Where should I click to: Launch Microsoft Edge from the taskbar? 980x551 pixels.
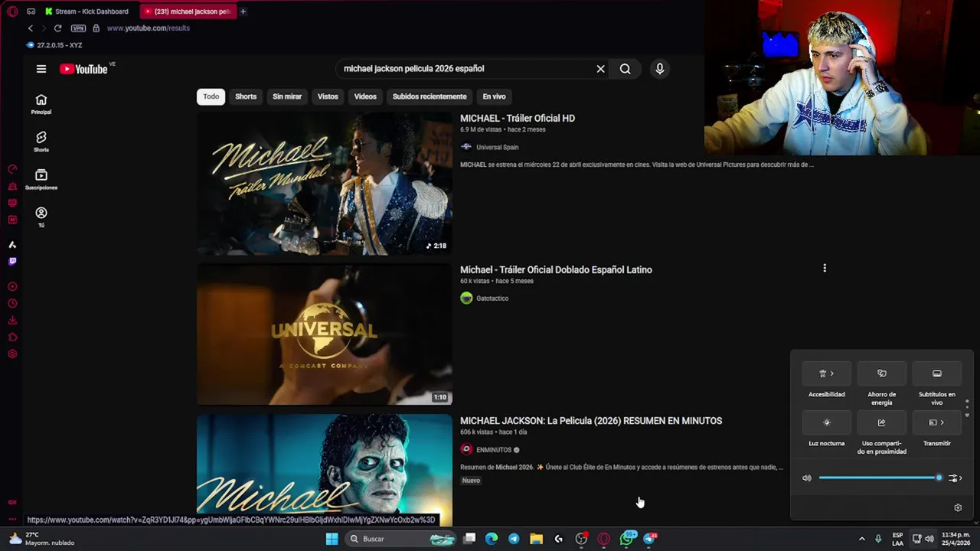(492, 539)
